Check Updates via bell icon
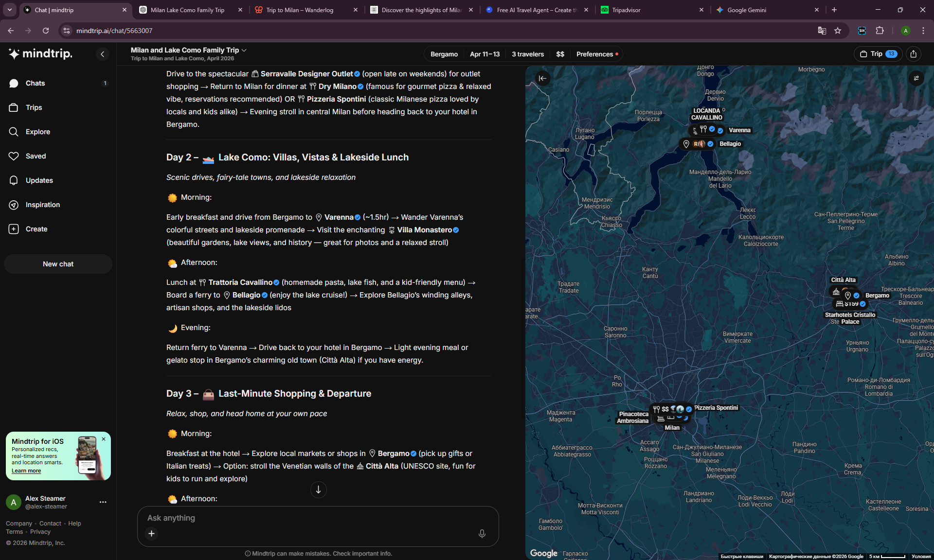Viewport: 934px width, 560px height. tap(39, 180)
